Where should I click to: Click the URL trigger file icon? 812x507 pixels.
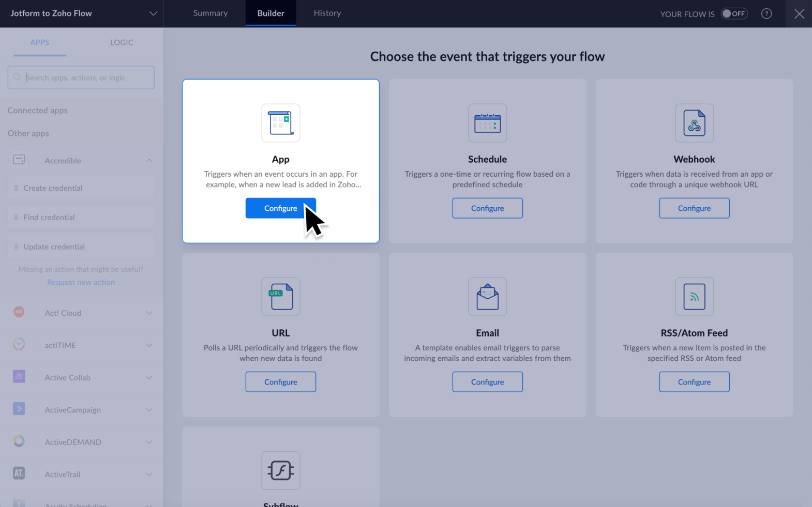pos(281,297)
